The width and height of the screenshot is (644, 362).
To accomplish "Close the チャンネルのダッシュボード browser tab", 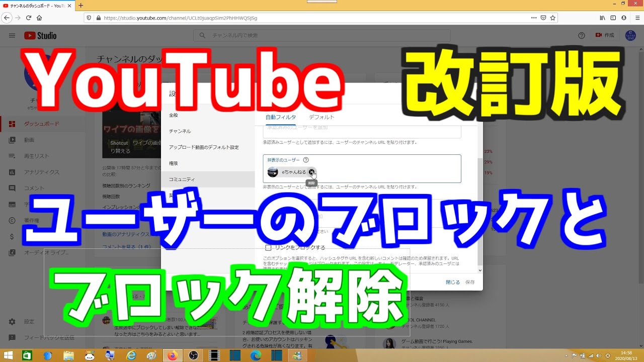I will (x=70, y=5).
